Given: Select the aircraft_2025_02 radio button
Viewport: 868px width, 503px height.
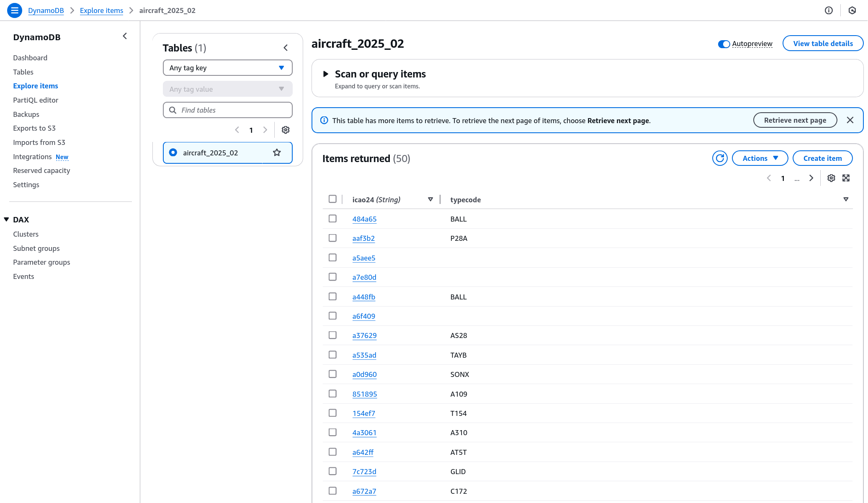Looking at the screenshot, I should (173, 152).
